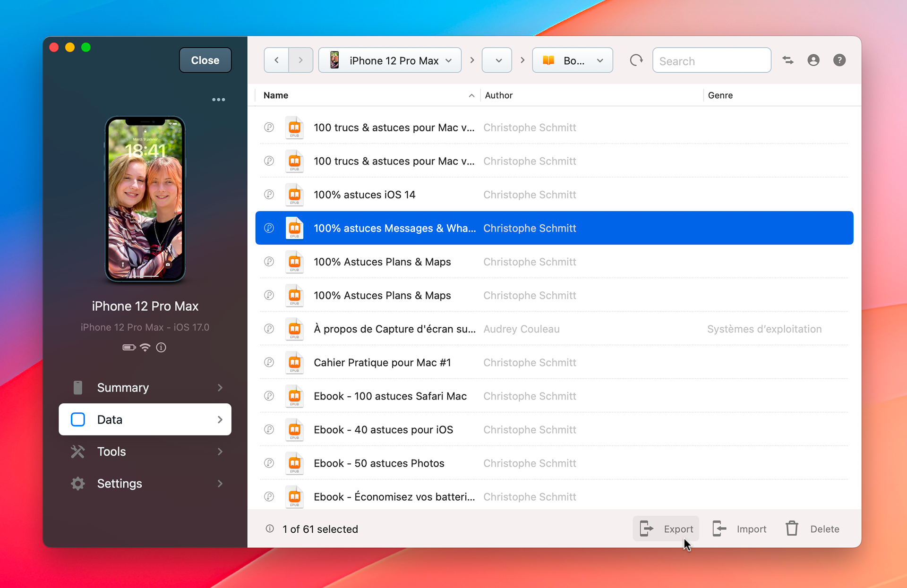Image resolution: width=907 pixels, height=588 pixels.
Task: Click the info icon beside selection count
Action: [x=270, y=528]
